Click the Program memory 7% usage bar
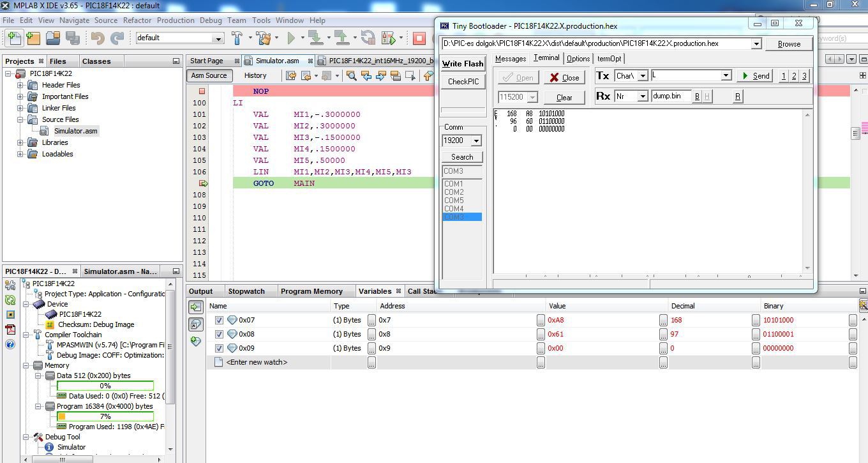Image resolution: width=868 pixels, height=463 pixels. pos(105,416)
